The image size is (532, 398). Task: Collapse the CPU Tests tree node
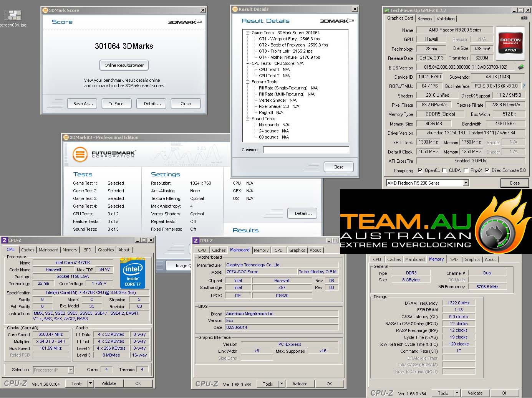coord(248,63)
